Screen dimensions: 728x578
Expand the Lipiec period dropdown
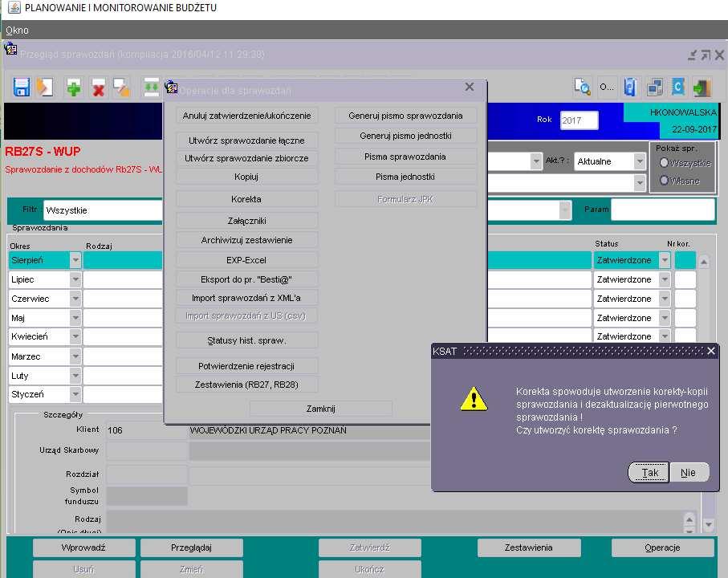coord(75,279)
